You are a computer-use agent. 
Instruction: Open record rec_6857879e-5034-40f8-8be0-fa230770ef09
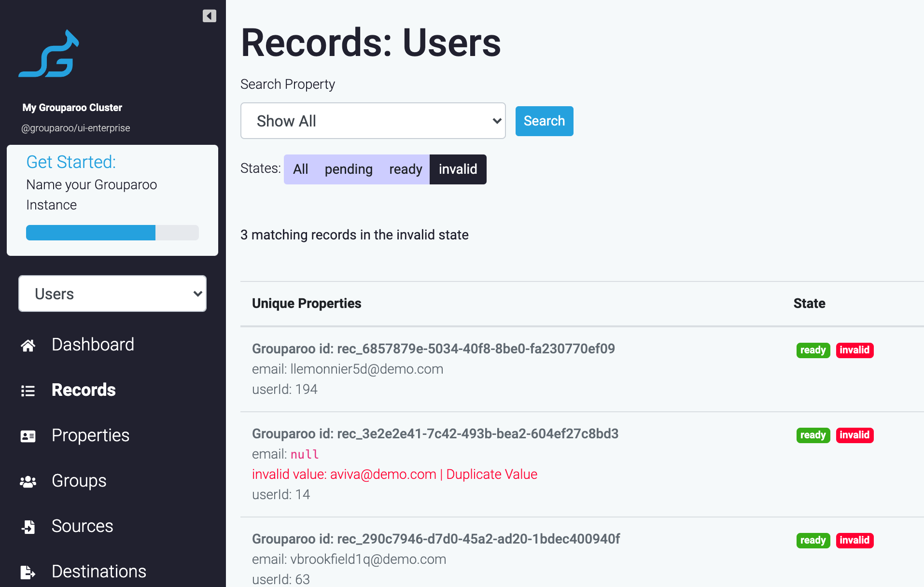coord(433,349)
